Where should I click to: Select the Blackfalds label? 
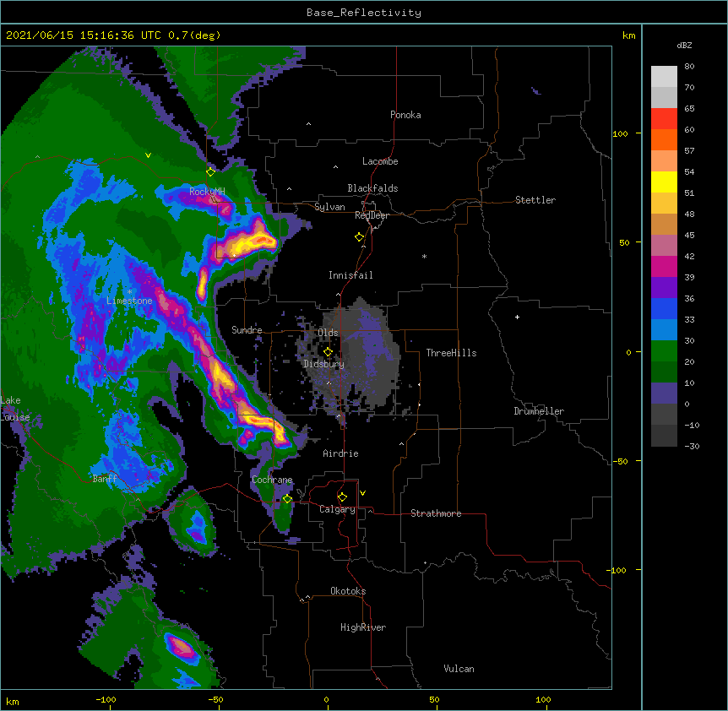point(372,188)
